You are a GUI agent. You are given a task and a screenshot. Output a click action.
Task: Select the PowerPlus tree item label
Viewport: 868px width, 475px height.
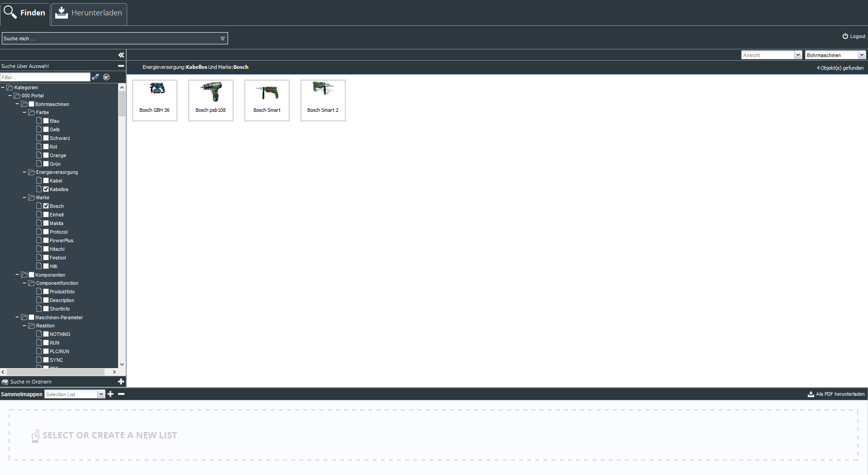coord(62,240)
